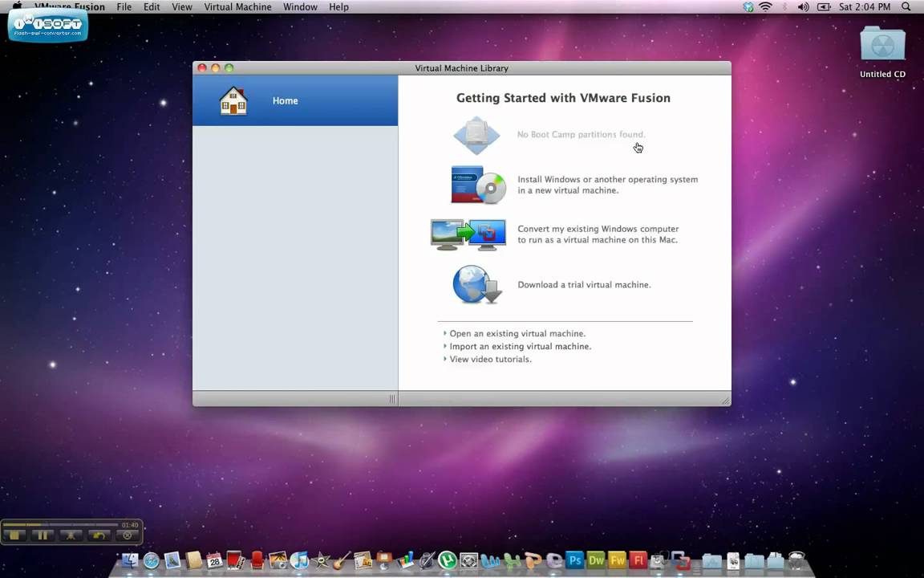Click the Boot Camp partition drive icon
924x578 pixels.
476,135
